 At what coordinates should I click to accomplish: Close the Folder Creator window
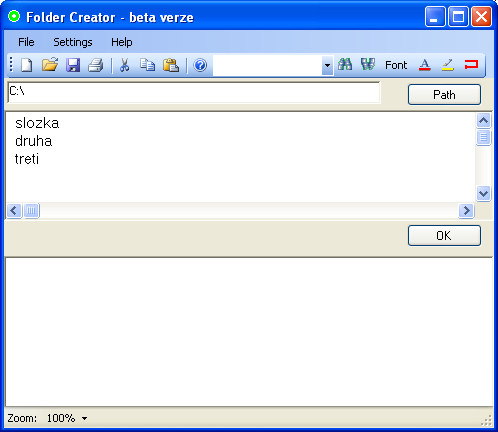point(481,17)
